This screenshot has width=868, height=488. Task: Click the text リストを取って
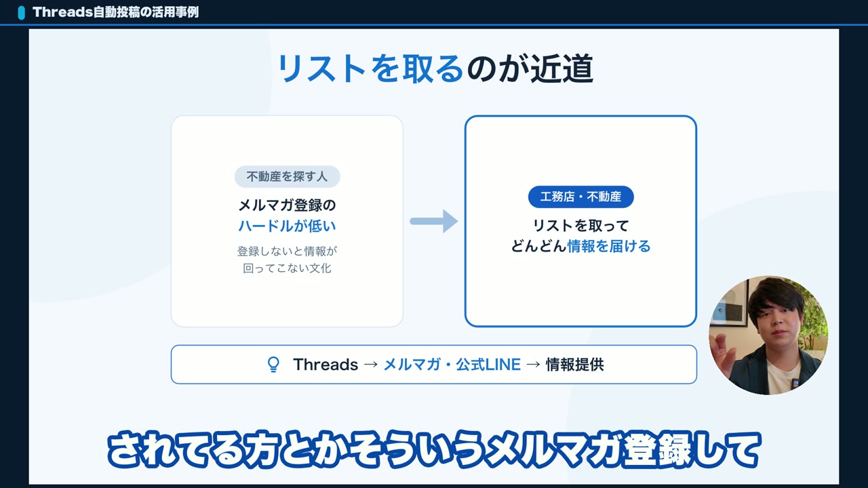(x=580, y=226)
